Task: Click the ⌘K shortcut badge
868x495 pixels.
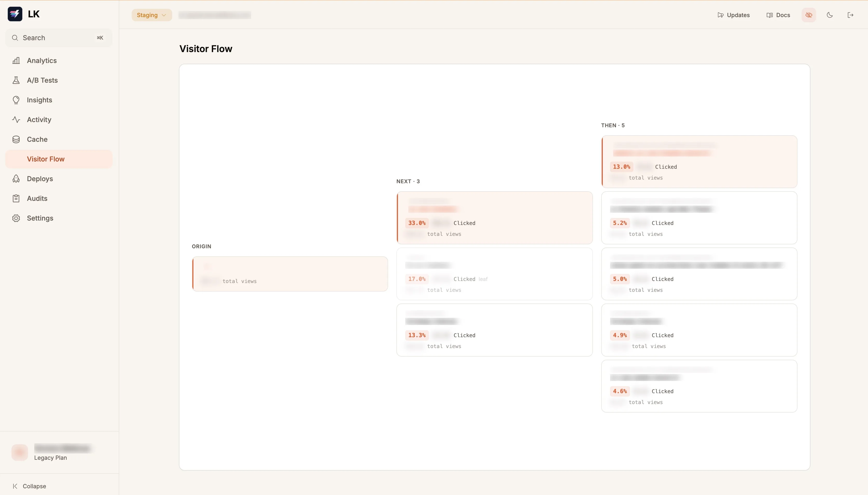Action: point(100,38)
